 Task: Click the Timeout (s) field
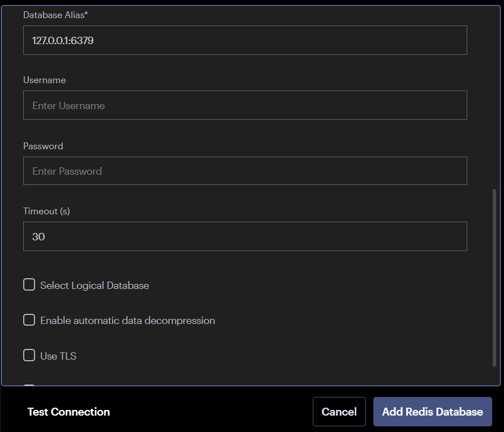pyautogui.click(x=245, y=236)
